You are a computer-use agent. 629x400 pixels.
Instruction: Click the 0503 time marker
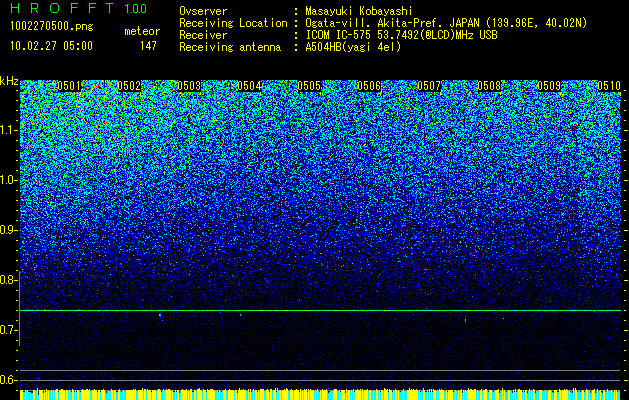click(x=189, y=86)
